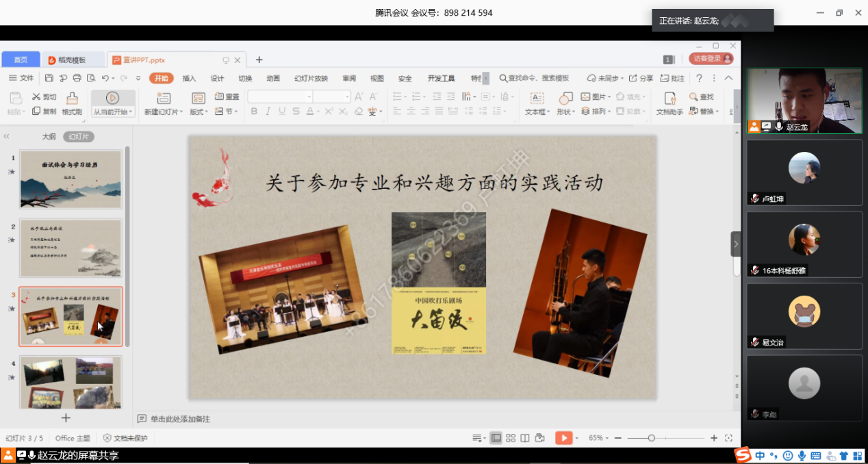Switch to slide sorter view in status bar
This screenshot has width=868, height=464.
pos(511,438)
